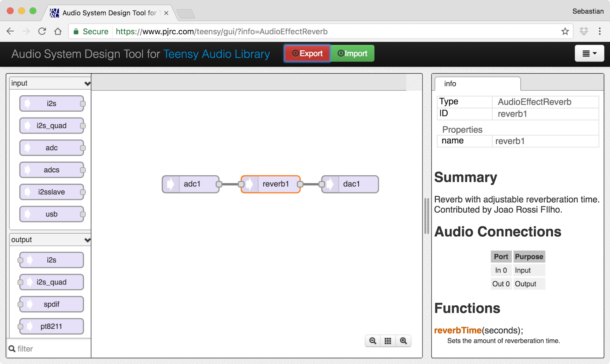Click the back navigation arrow
This screenshot has width=610, height=364.
[x=10, y=31]
